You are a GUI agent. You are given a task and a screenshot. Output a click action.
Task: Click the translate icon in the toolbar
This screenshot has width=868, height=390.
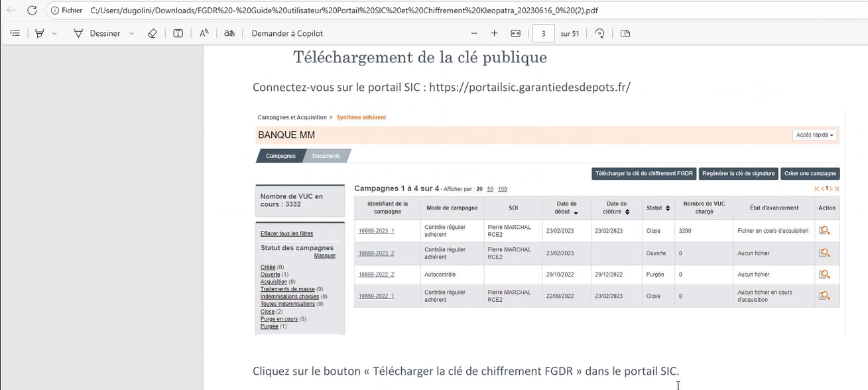pos(229,33)
